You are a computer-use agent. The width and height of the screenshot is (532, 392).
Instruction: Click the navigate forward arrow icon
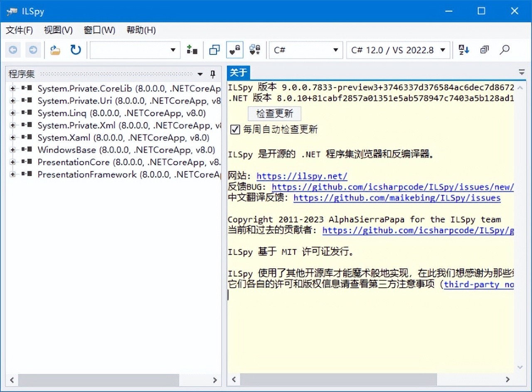[33, 49]
